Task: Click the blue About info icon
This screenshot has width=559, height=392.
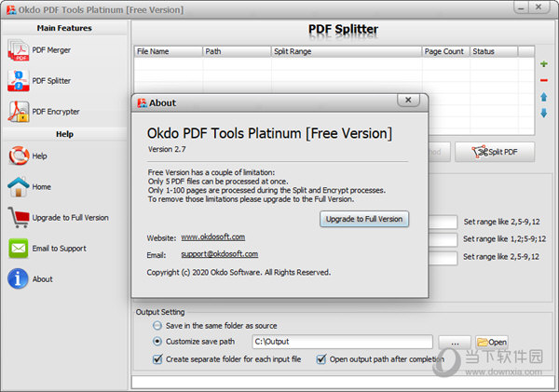Action: coord(18,278)
